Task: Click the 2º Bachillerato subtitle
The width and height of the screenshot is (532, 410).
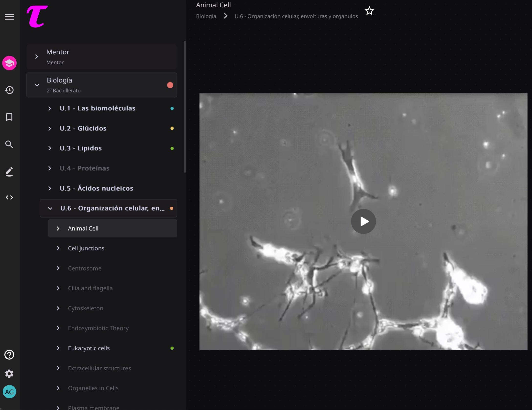Action: pos(64,91)
